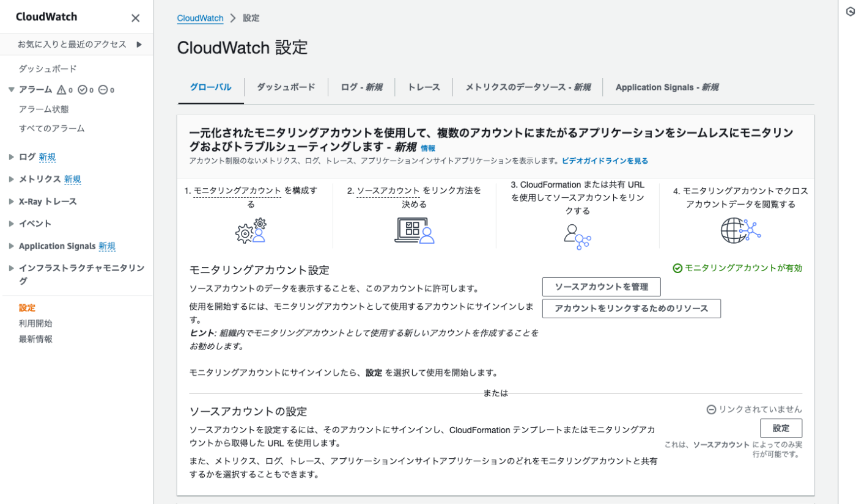Expand お気に入りと最近のアクセス menu

coord(139,44)
